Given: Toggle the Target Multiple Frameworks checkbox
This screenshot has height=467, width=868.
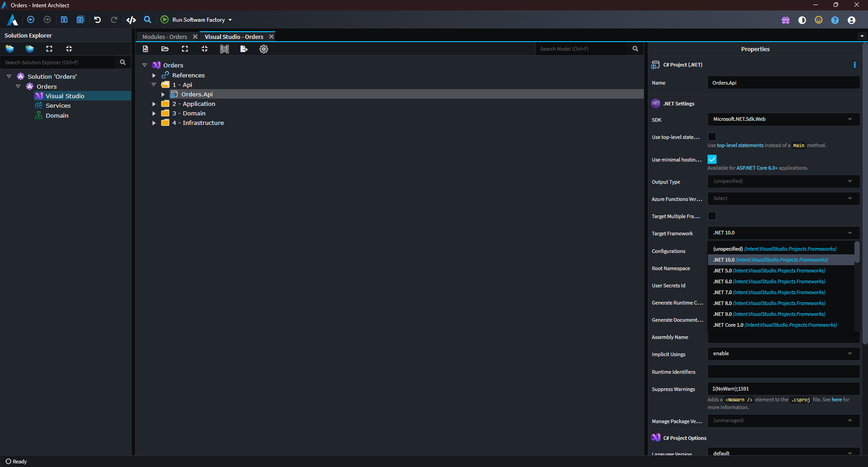Looking at the screenshot, I should [x=712, y=216].
